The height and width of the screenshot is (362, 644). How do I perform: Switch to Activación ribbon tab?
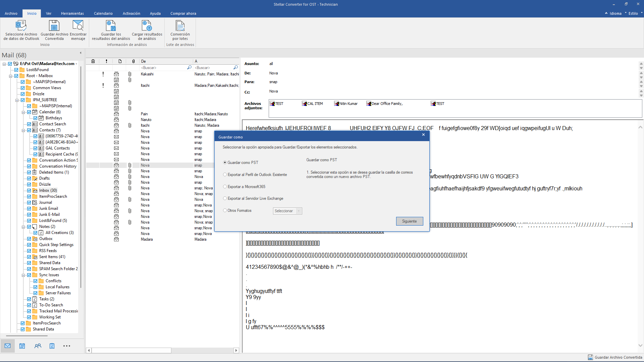[x=131, y=13]
